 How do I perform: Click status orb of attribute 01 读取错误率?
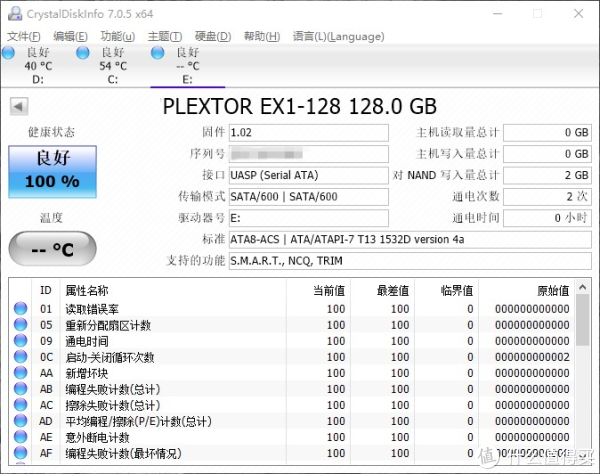click(x=20, y=308)
